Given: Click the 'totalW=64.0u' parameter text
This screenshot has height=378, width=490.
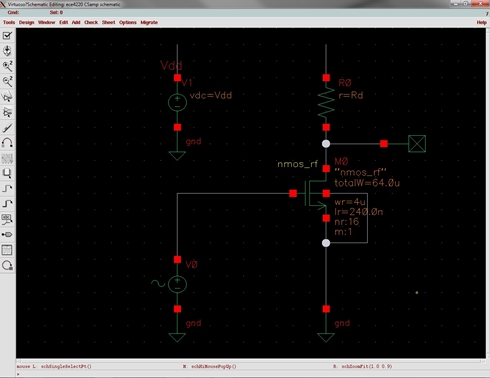Looking at the screenshot, I should (x=367, y=183).
